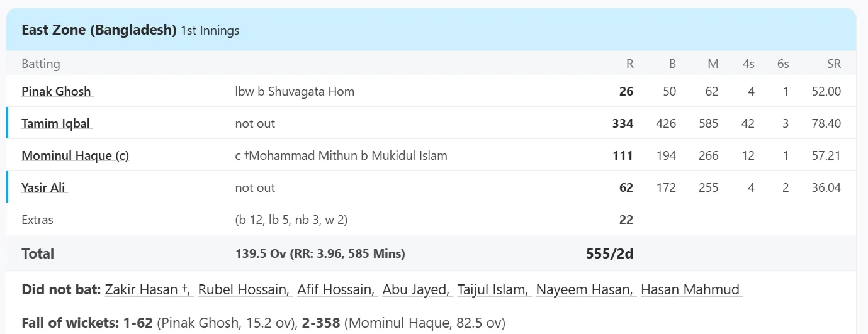Click Mominul Haque (c) batsman name
Viewport: 868px width, 334px height.
pyautogui.click(x=75, y=155)
